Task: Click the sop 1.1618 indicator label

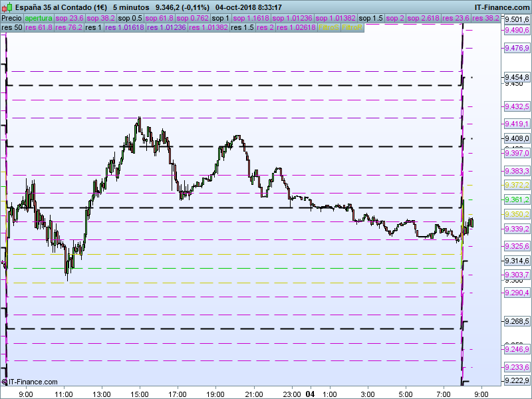Action: (x=251, y=19)
